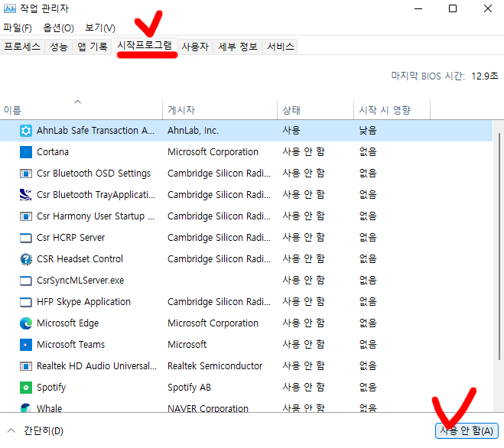The width and height of the screenshot is (504, 448).
Task: Click the HFP Skype Application icon
Action: coord(26,302)
